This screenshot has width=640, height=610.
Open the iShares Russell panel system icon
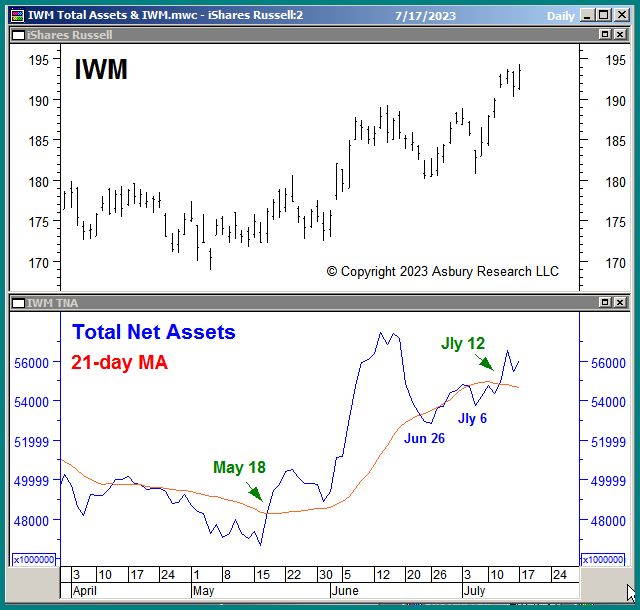17,34
